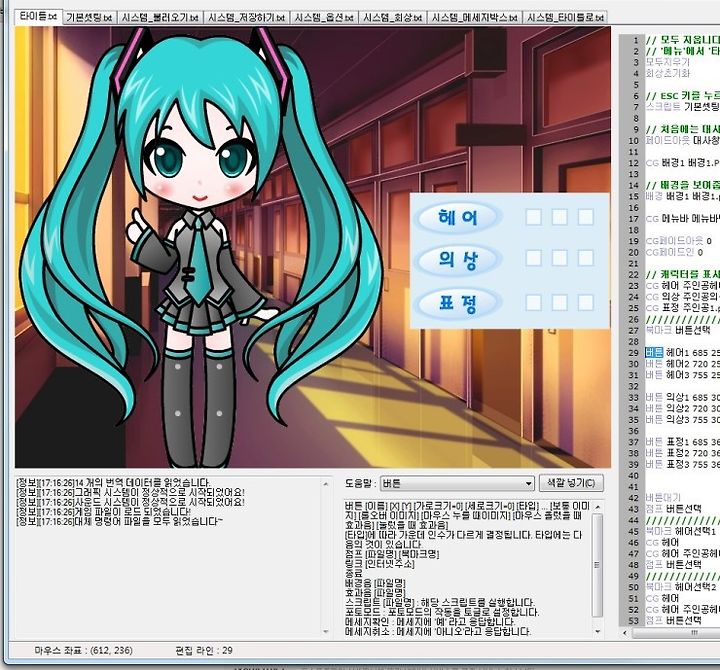Click log entry '14 개의 번역 데이터를 읽었습니다'
The width and height of the screenshot is (720, 670).
click(x=113, y=483)
